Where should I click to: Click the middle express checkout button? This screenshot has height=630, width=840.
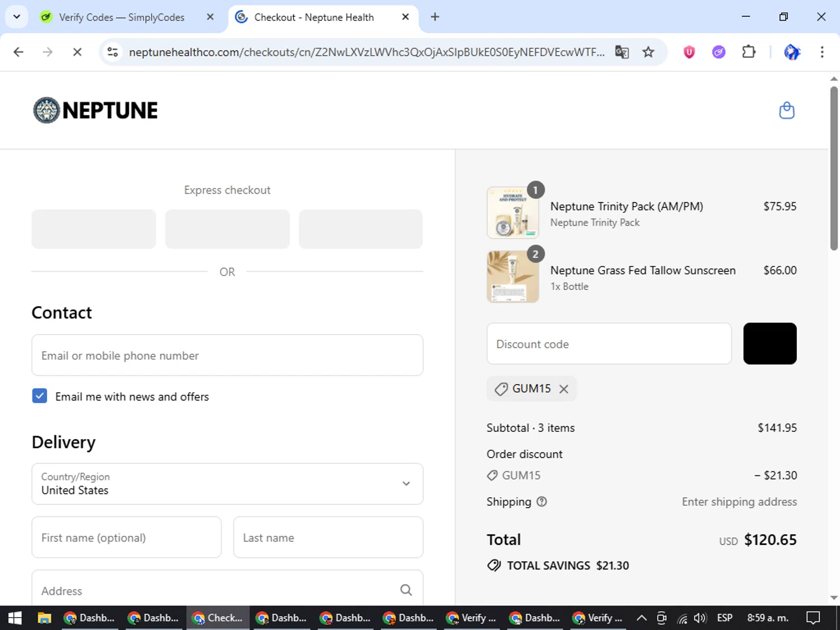click(227, 229)
